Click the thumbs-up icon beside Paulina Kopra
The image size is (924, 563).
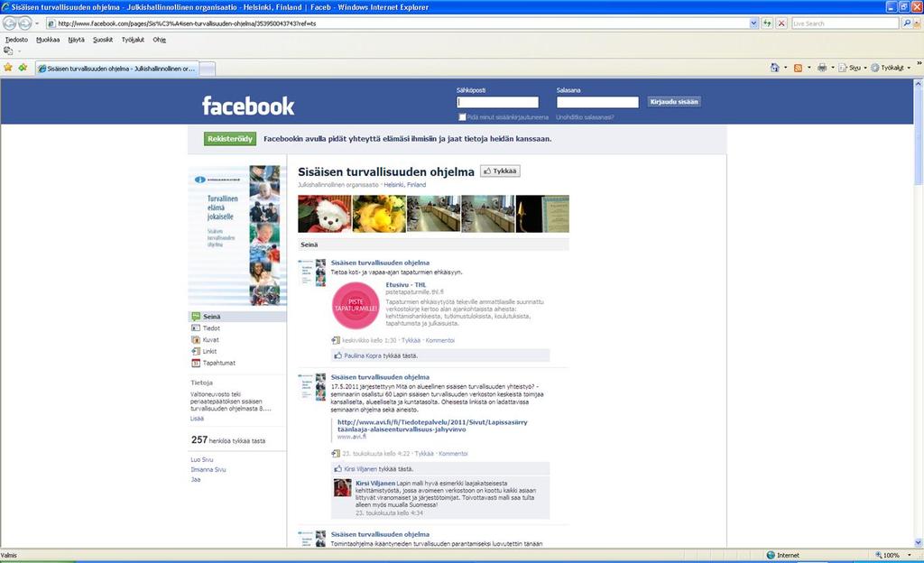pyautogui.click(x=338, y=355)
